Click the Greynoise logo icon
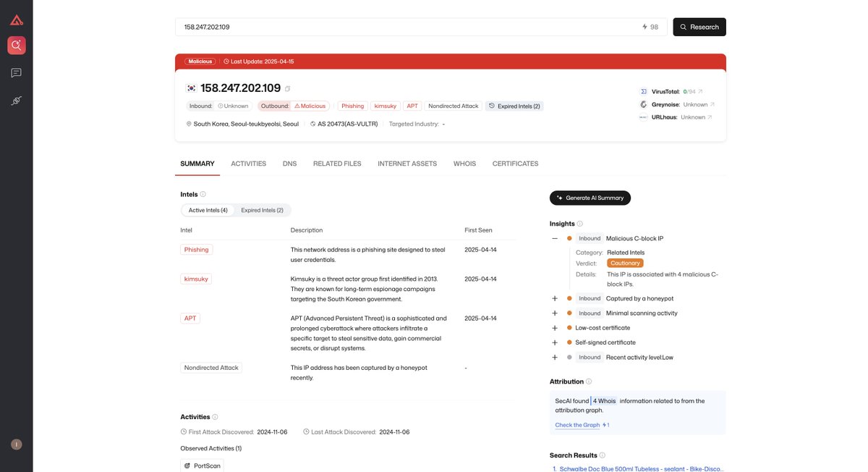868x472 pixels. (x=644, y=104)
